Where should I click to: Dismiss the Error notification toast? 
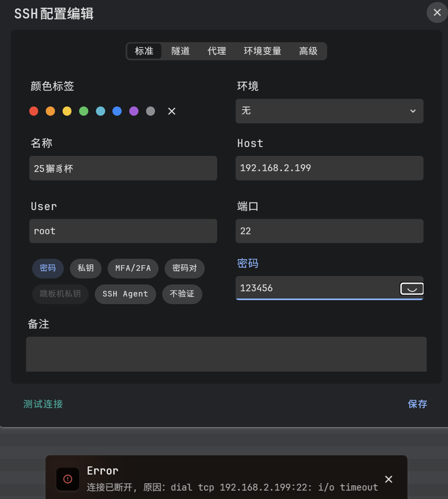pyautogui.click(x=389, y=479)
